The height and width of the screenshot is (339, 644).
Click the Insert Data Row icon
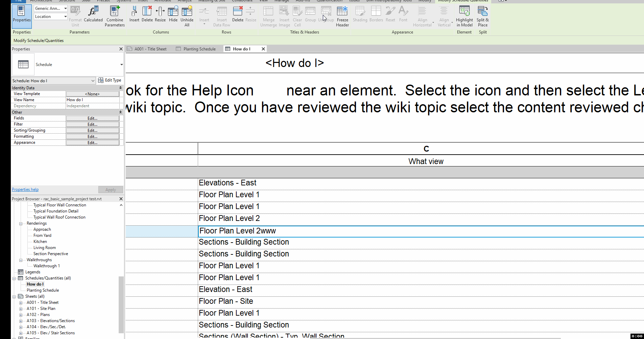tap(222, 16)
